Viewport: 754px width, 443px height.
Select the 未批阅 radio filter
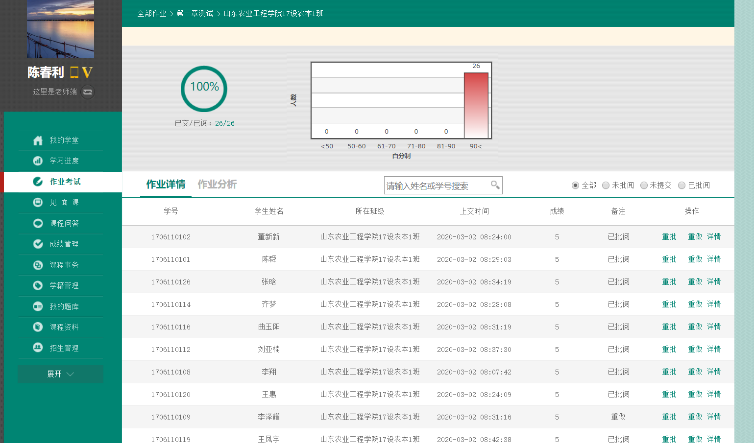coord(606,185)
